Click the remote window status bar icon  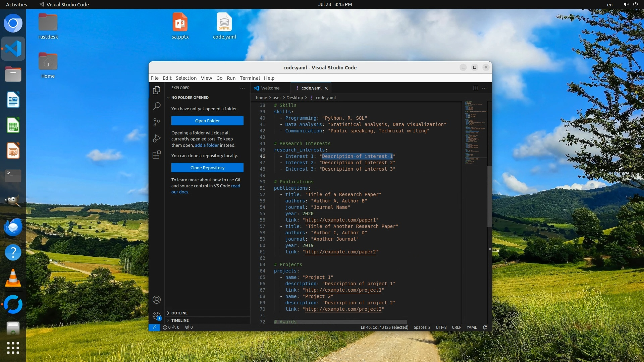coord(154,327)
